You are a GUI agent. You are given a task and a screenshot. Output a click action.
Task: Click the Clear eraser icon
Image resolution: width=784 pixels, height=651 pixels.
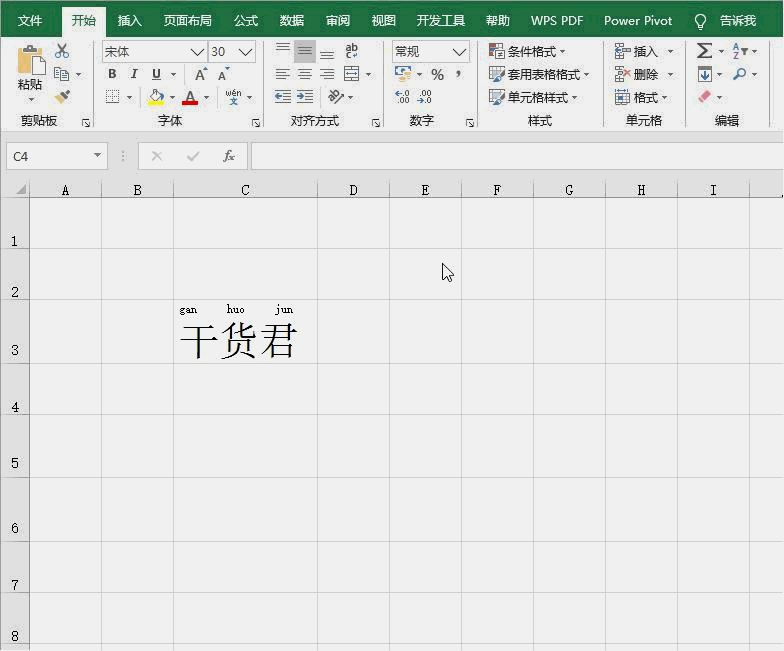(x=704, y=96)
